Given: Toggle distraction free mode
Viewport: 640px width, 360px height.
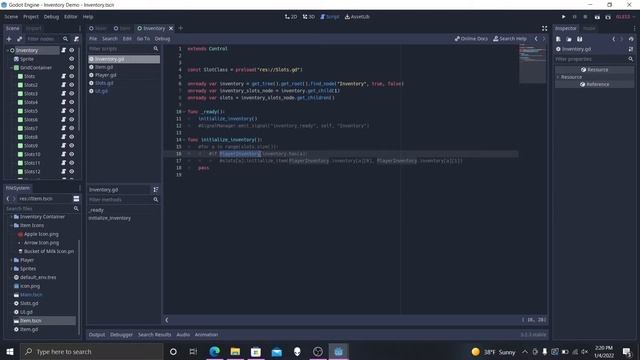Looking at the screenshot, I should coord(544,28).
